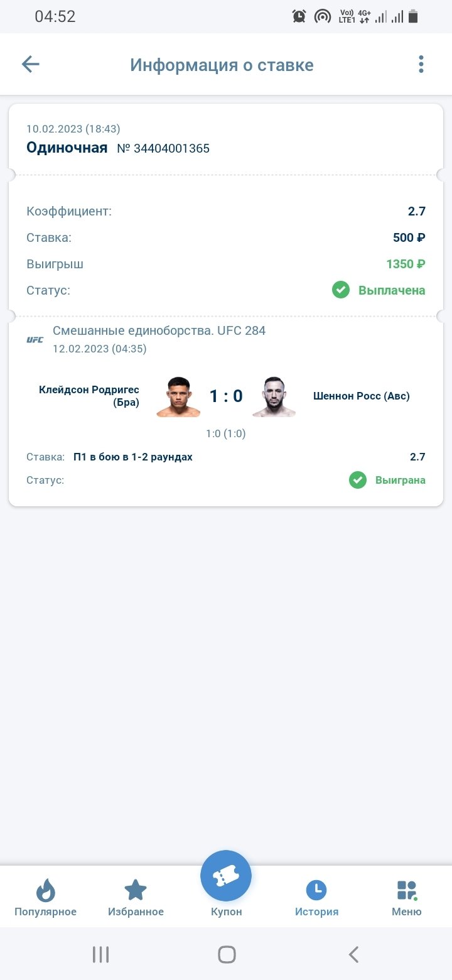
Task: Tap the История clock icon
Action: tap(316, 890)
